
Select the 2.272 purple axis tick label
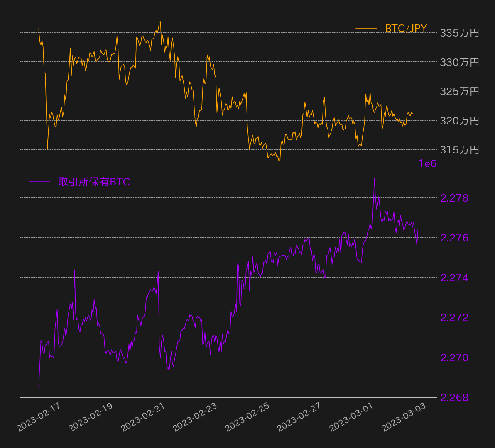[454, 317]
